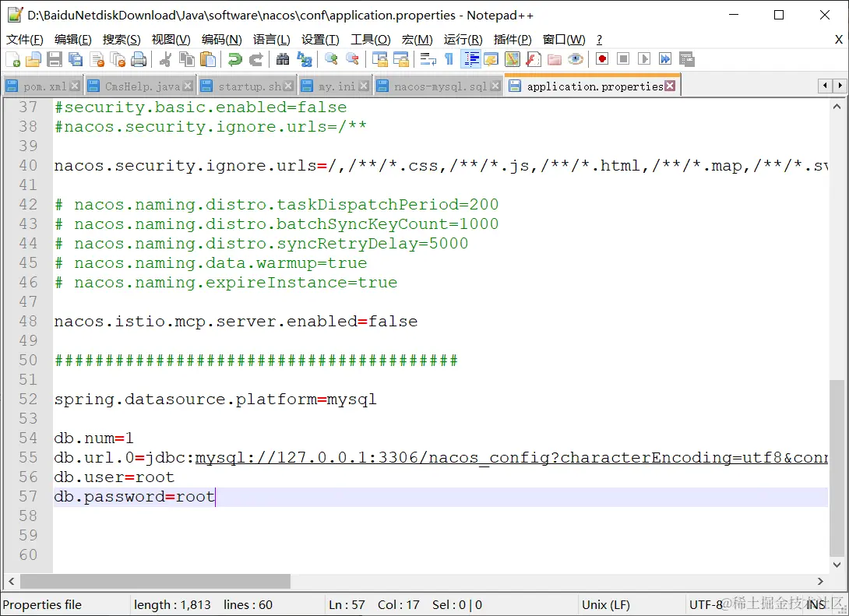
Task: Run macro multiple times icon
Action: coord(665,59)
